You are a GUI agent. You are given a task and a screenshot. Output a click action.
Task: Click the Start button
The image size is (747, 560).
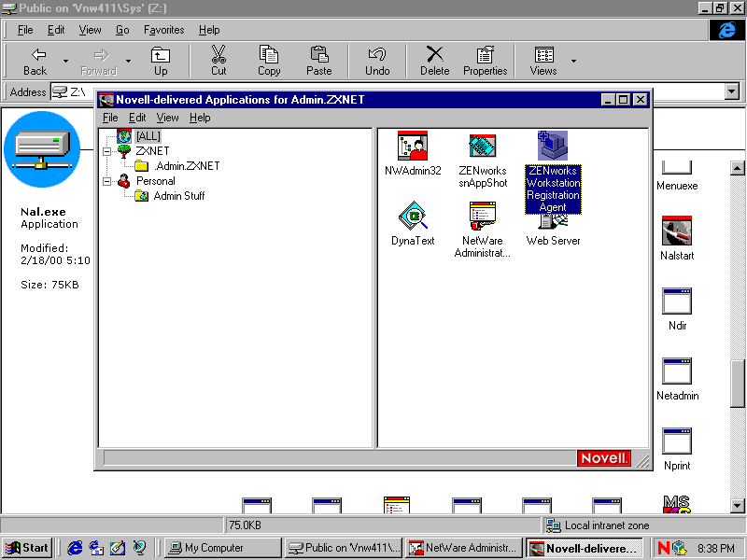27,548
